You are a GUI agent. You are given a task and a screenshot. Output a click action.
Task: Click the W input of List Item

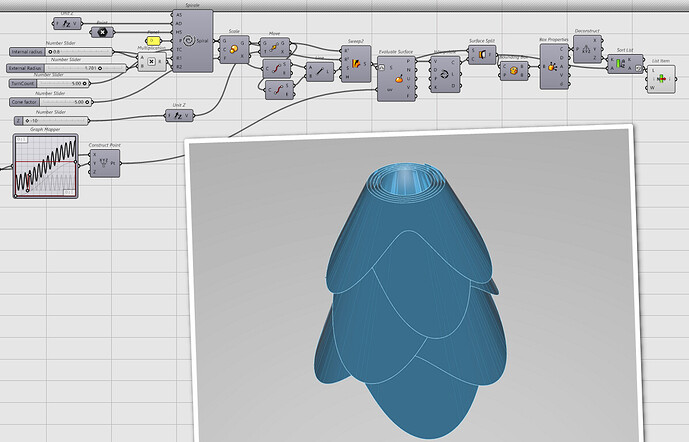point(653,87)
